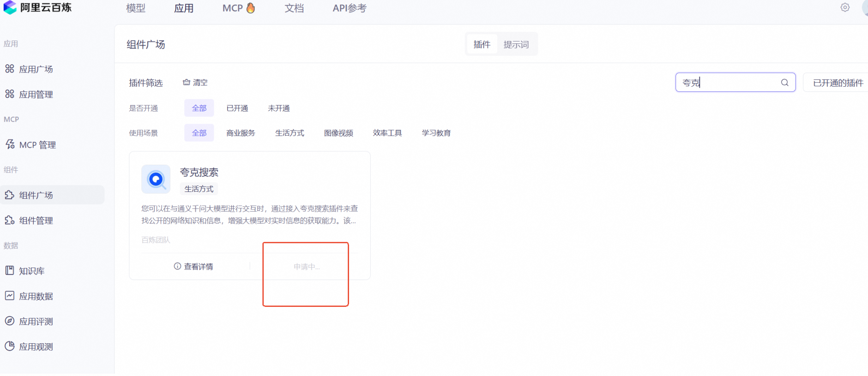
Task: Filter by 效率工具 scenario
Action: click(387, 133)
